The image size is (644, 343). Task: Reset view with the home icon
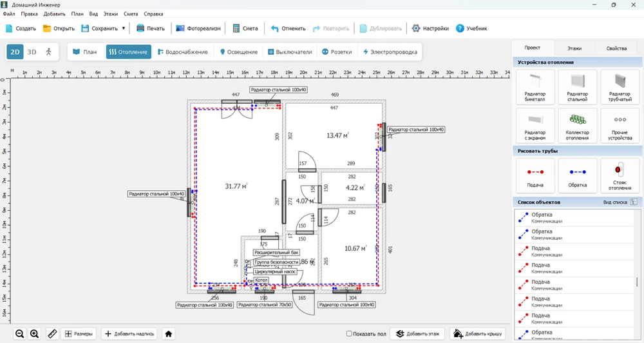coord(169,333)
